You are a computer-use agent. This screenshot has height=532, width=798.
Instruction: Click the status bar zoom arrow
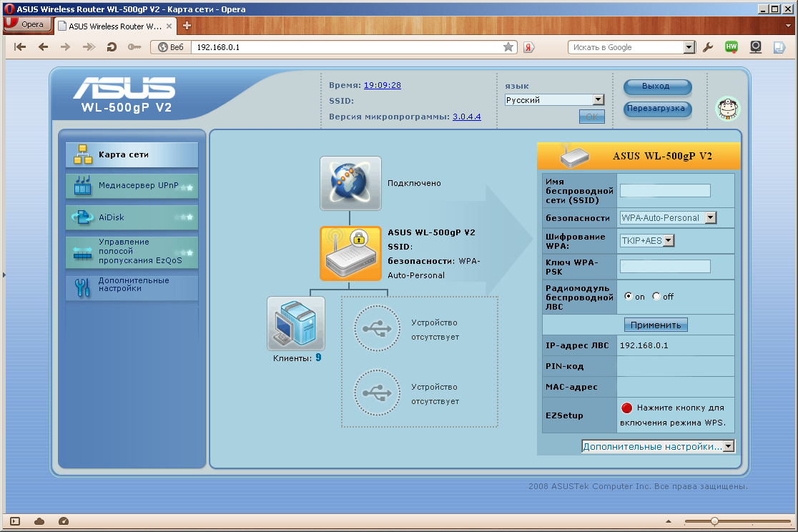669,521
